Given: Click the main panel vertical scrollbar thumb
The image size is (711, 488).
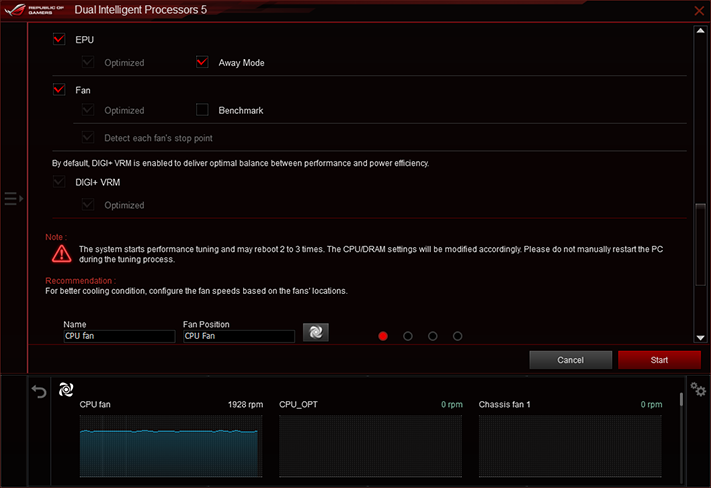Looking at the screenshot, I should click(x=701, y=245).
